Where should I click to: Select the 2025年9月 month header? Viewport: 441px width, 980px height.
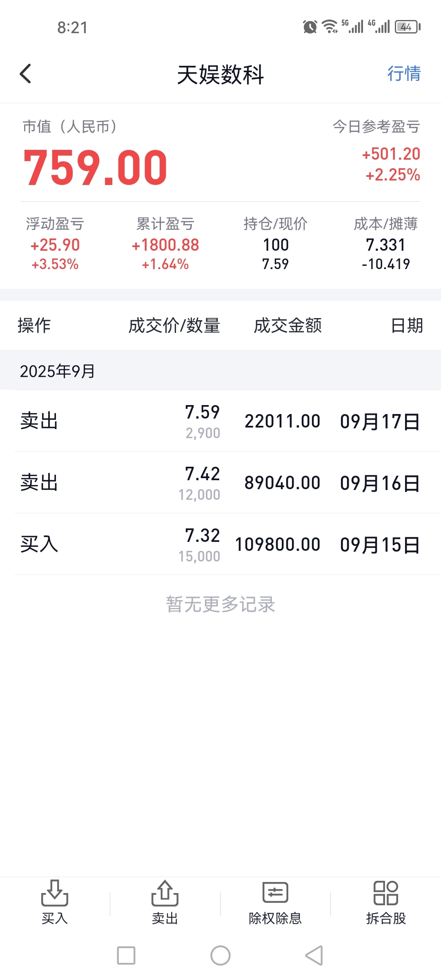point(57,371)
